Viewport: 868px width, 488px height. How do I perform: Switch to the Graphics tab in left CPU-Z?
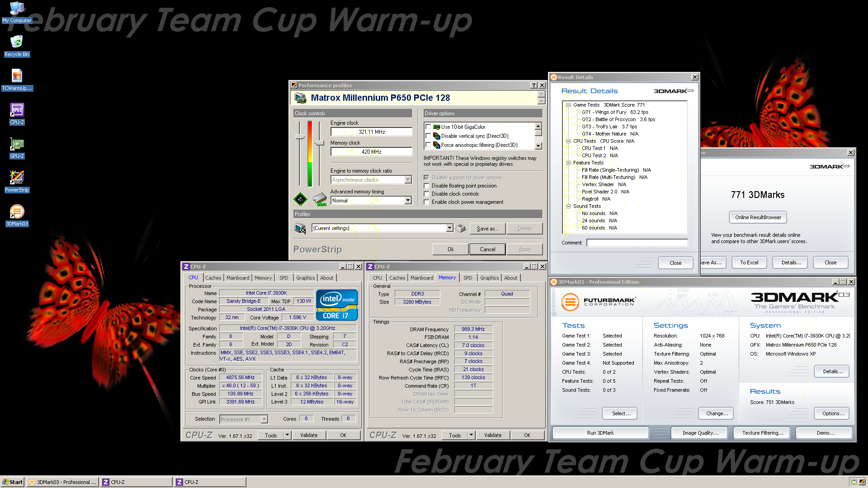306,278
